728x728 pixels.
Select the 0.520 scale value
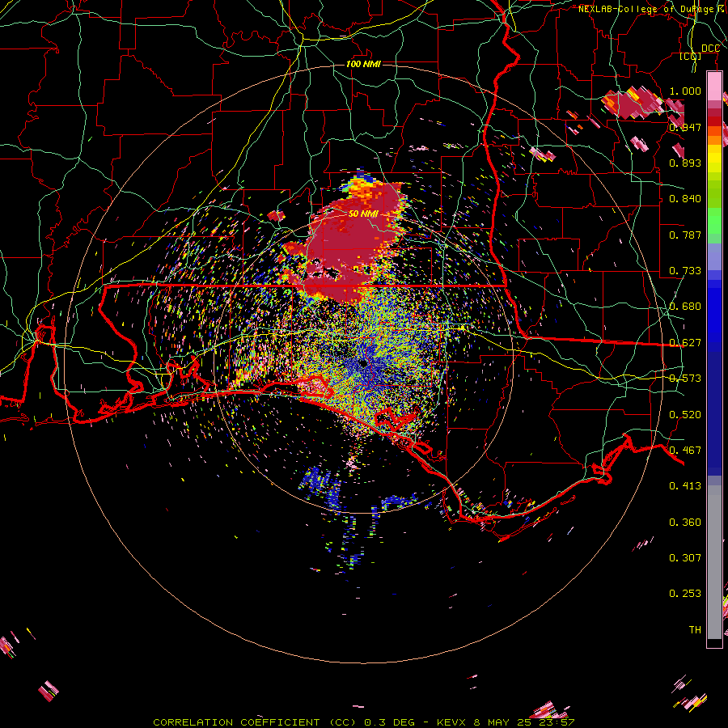(685, 415)
